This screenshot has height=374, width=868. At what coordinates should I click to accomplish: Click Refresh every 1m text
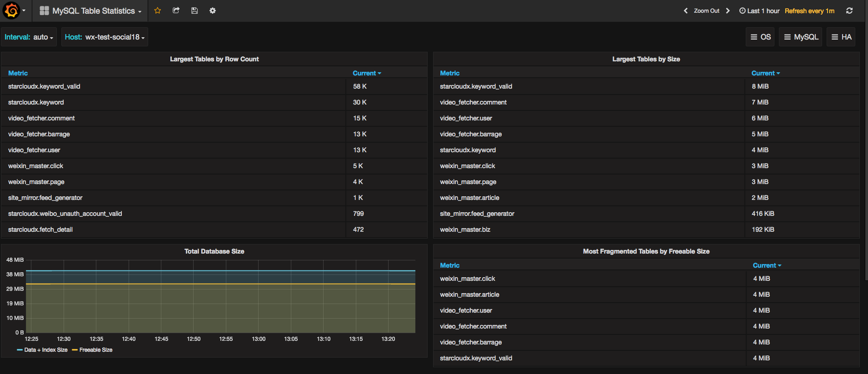coord(809,11)
